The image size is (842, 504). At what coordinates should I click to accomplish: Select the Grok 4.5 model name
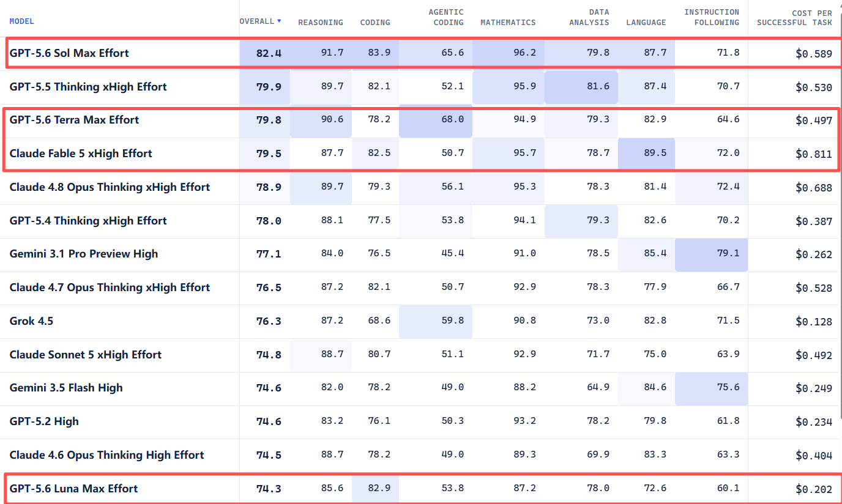pyautogui.click(x=31, y=321)
